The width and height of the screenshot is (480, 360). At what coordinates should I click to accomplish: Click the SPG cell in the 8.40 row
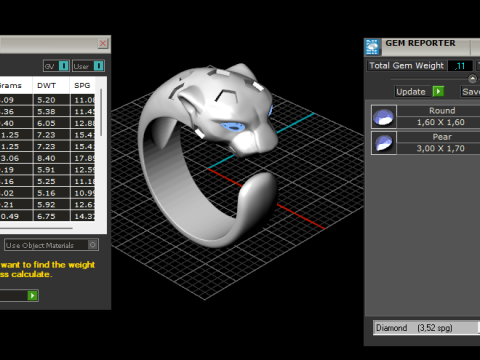[x=83, y=158]
